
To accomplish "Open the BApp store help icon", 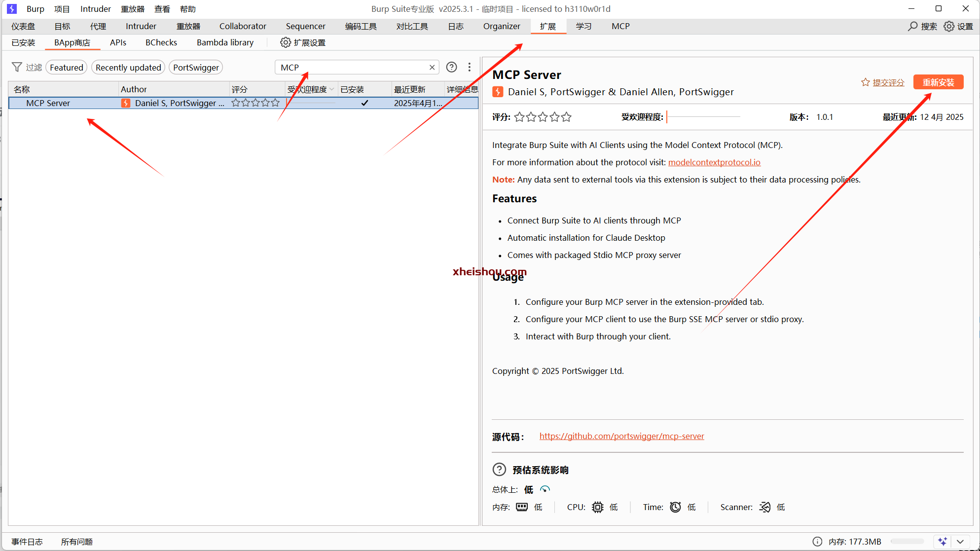I will [451, 67].
